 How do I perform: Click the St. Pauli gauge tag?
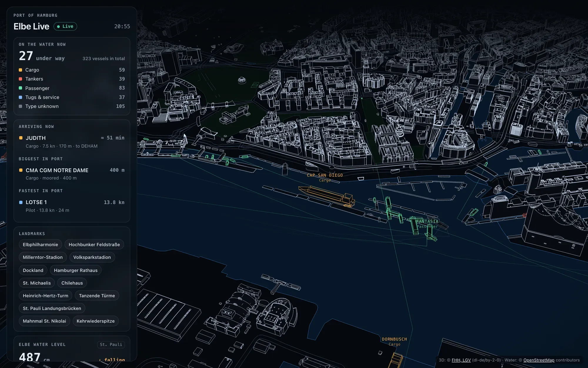[111, 344]
